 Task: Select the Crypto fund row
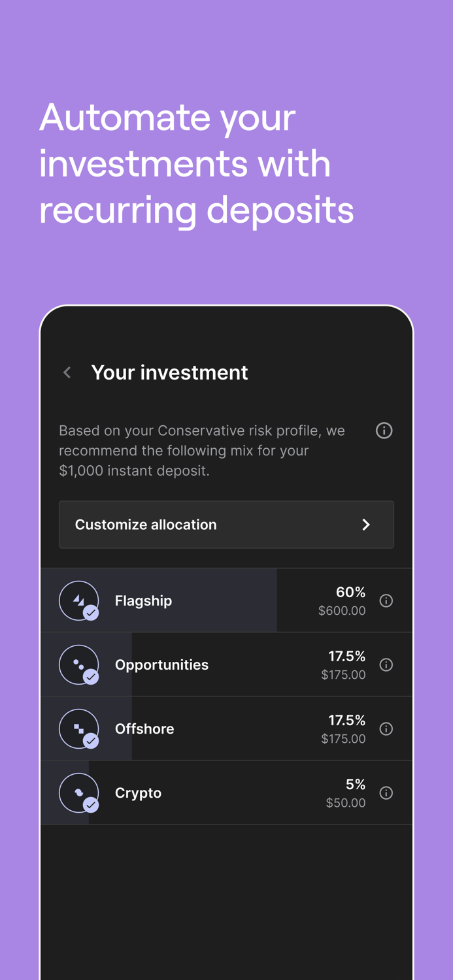[226, 792]
